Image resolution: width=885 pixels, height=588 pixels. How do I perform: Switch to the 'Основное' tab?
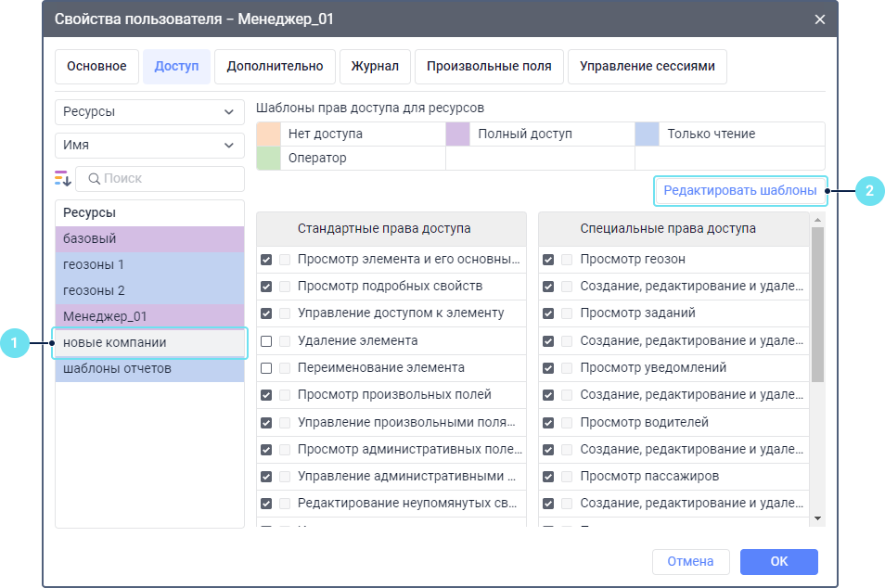point(96,67)
